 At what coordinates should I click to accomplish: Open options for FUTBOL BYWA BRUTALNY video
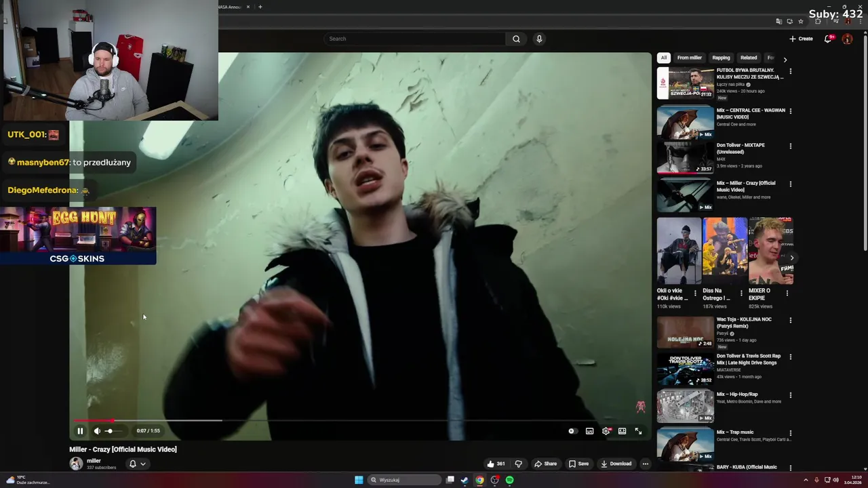(790, 71)
